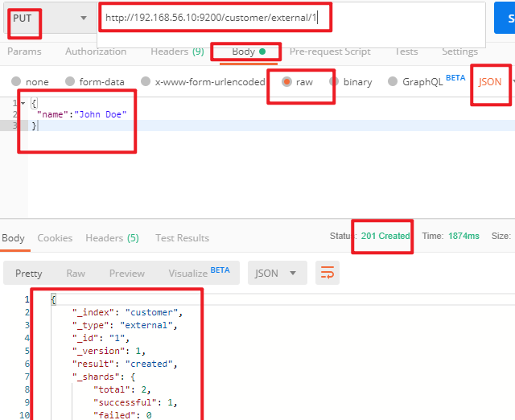
Task: Select the x-www-form-urlencoded radio button
Action: pos(146,81)
